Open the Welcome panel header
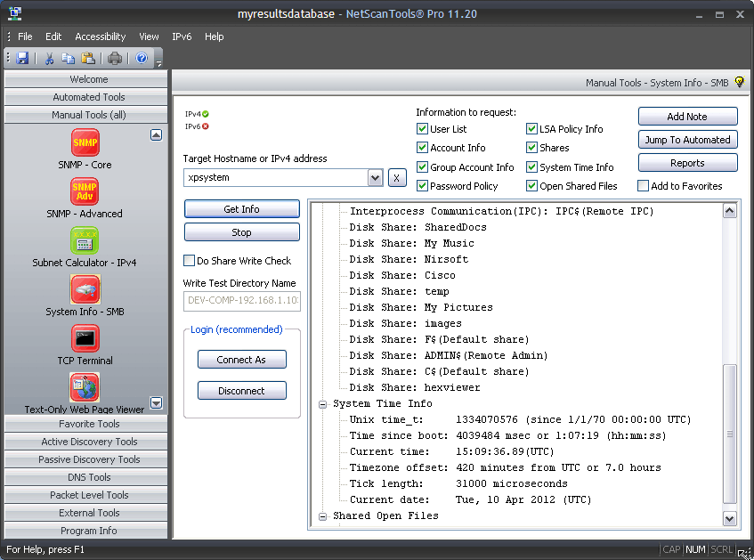 pos(86,79)
